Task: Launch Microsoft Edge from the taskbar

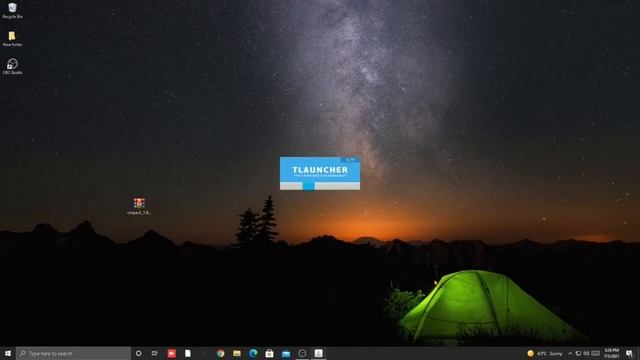Action: (253, 353)
